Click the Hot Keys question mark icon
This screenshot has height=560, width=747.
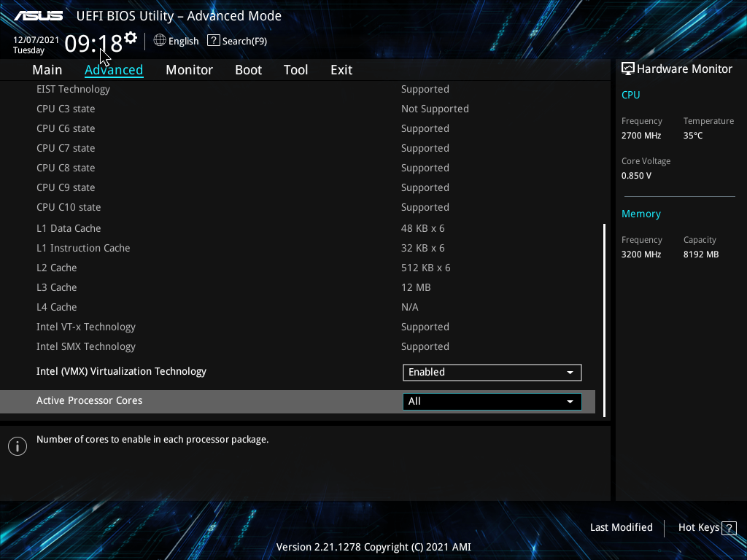click(x=729, y=528)
